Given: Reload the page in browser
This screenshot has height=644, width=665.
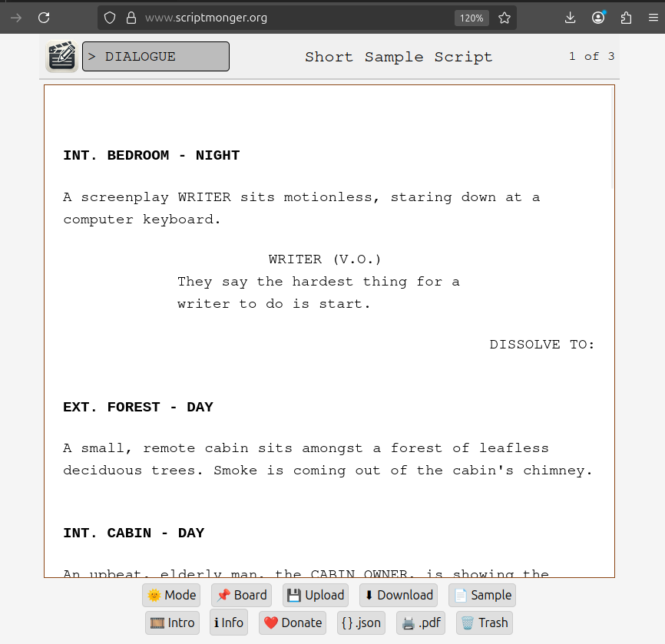Looking at the screenshot, I should click(44, 18).
